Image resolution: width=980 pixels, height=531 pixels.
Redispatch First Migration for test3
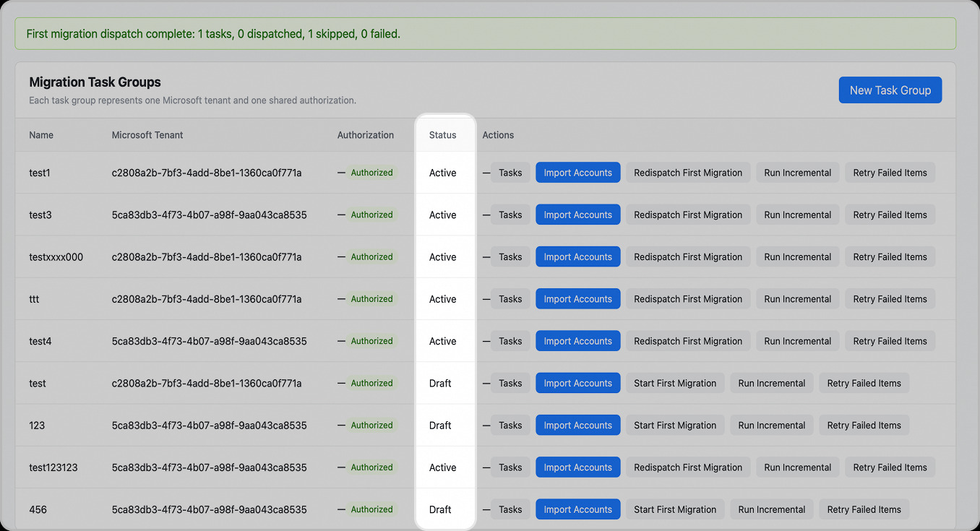688,215
